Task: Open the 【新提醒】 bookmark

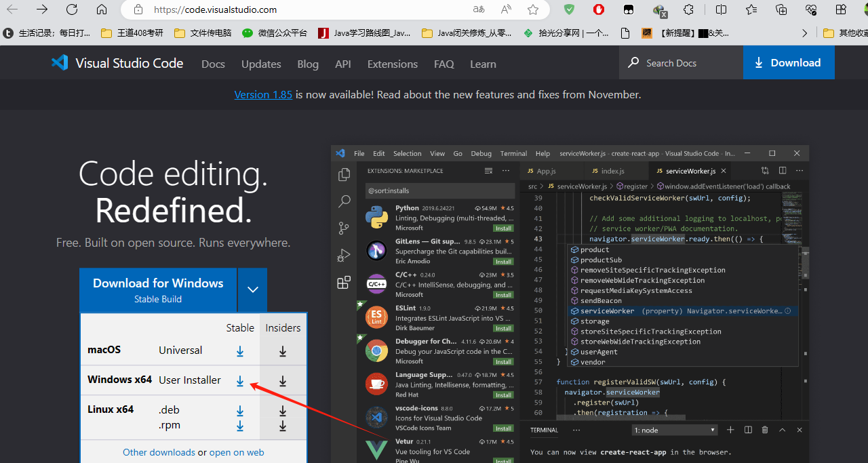Action: [686, 33]
